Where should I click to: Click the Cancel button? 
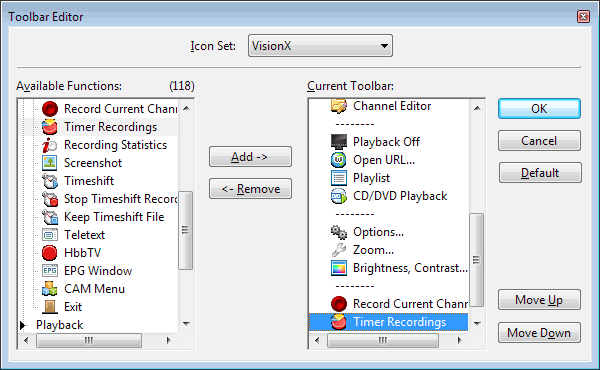tap(539, 141)
